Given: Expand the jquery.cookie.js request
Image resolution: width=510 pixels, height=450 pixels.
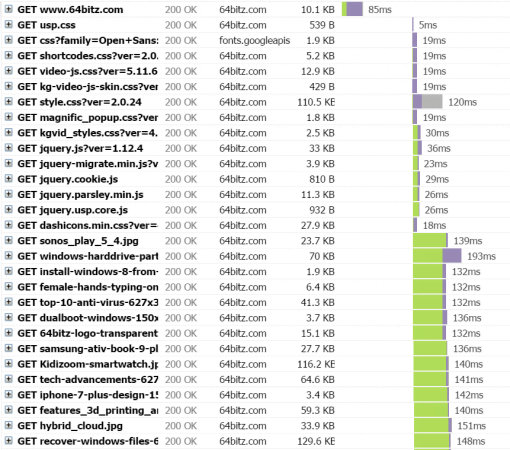Looking at the screenshot, I should pyautogui.click(x=9, y=179).
